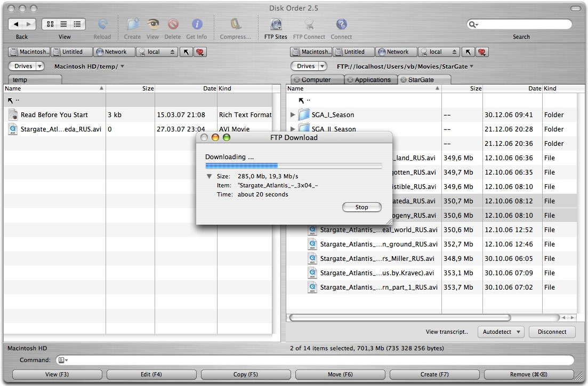The image size is (588, 386).
Task: Click left panel favorites heart icon
Action: point(200,52)
